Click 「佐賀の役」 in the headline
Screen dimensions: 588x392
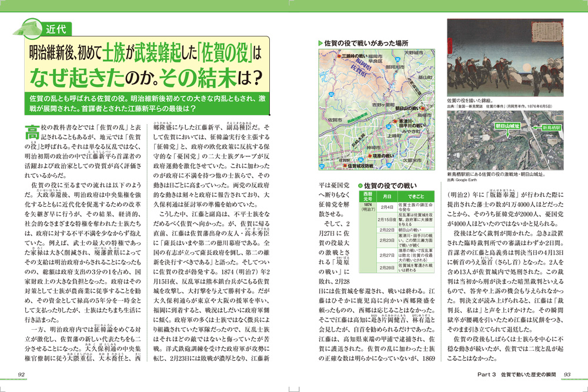tap(224, 53)
